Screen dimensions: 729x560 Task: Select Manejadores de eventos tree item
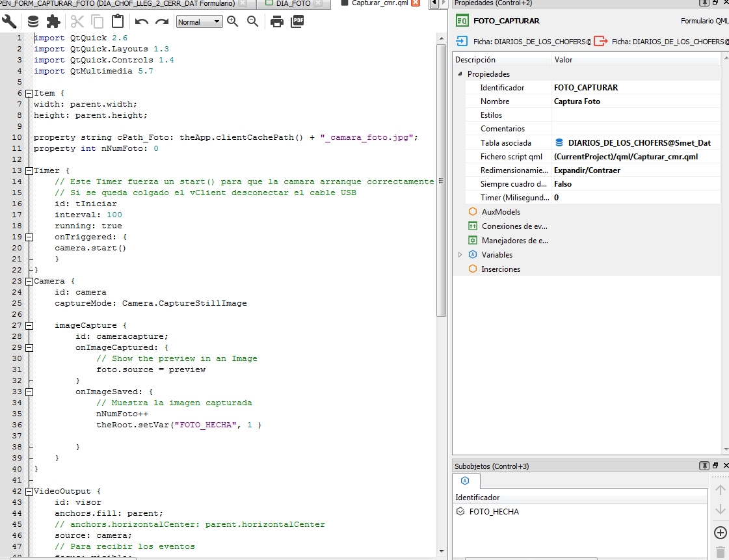coord(514,241)
